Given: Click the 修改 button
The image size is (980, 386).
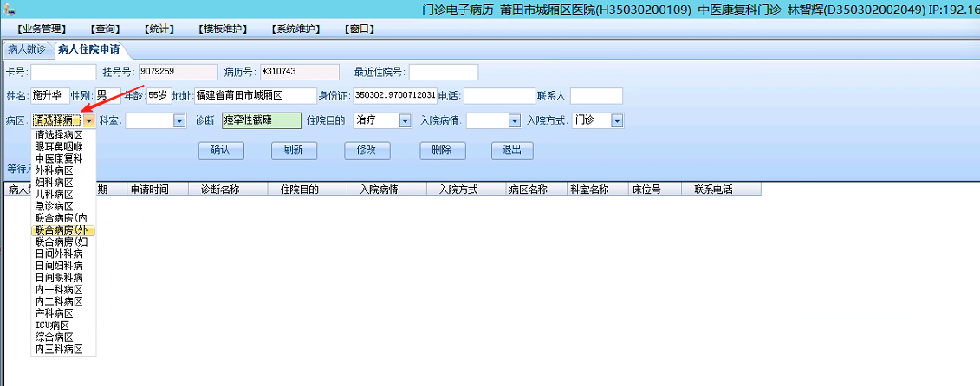Looking at the screenshot, I should (x=367, y=151).
